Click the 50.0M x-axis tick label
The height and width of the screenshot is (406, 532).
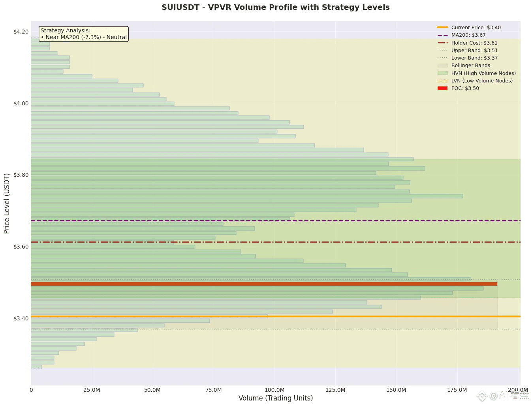click(152, 390)
